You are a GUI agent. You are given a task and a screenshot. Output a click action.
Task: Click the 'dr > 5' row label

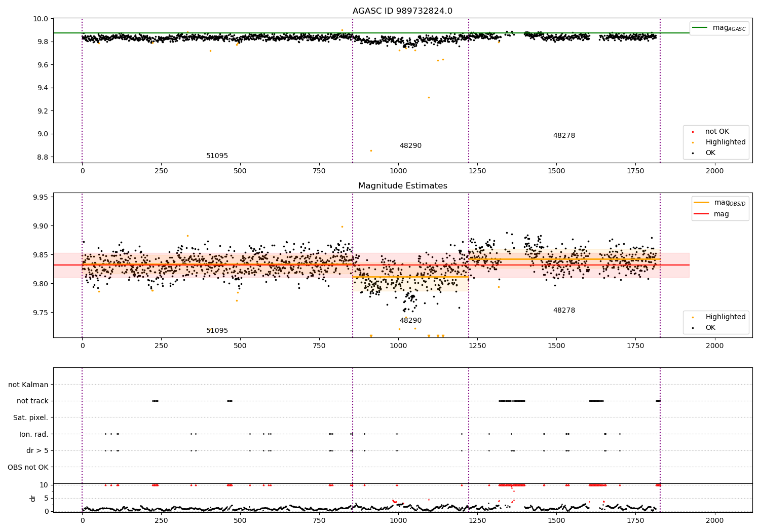(37, 451)
